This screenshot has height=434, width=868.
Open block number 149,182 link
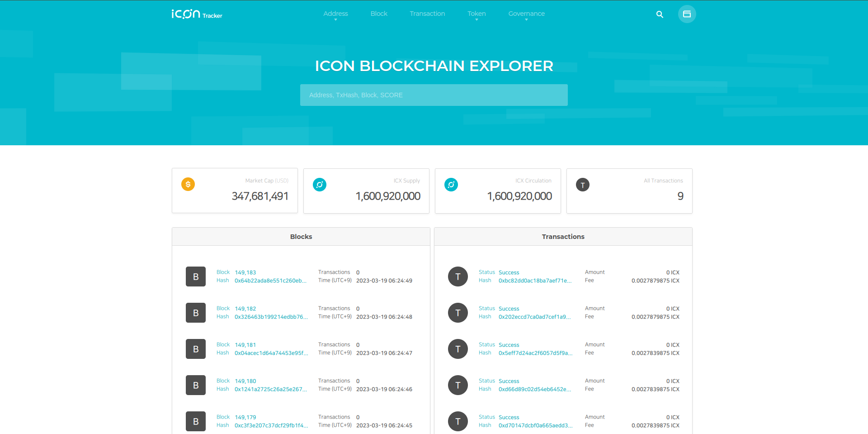(245, 309)
